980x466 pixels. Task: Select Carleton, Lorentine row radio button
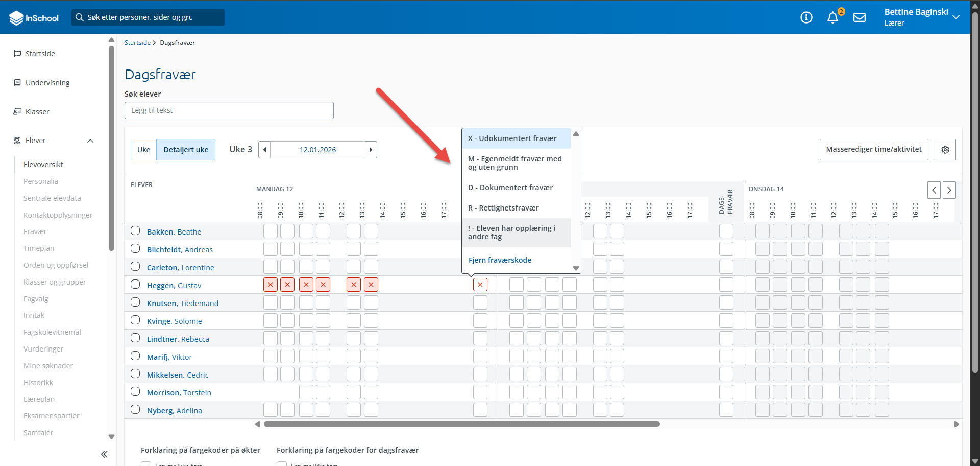(x=135, y=266)
